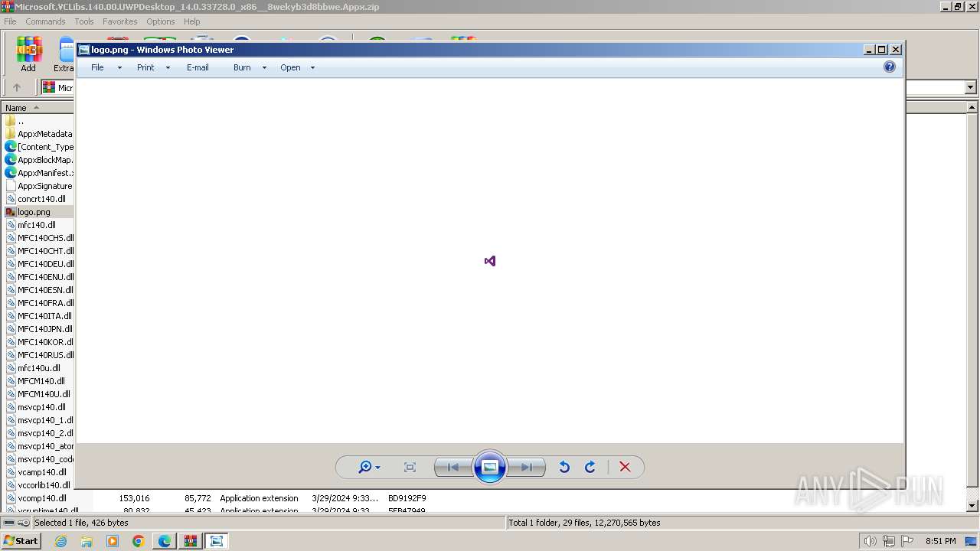Open the File menu in Photo Viewer

point(97,67)
